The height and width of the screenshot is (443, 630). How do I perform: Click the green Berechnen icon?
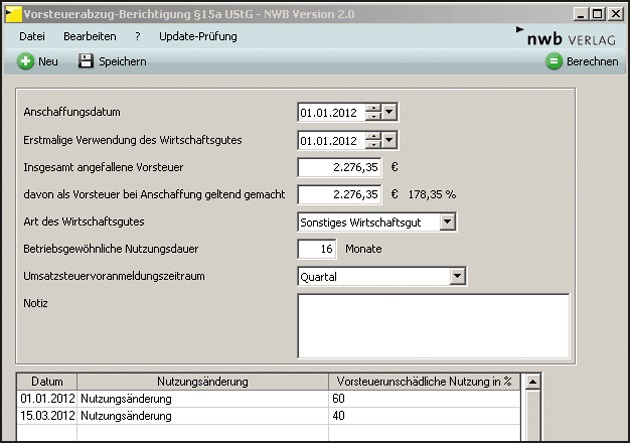pyautogui.click(x=553, y=61)
